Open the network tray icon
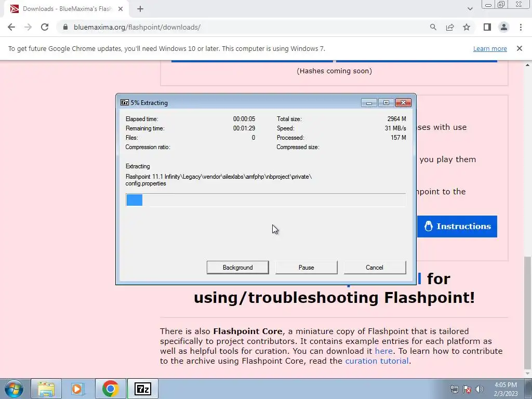The width and height of the screenshot is (532, 399). click(x=454, y=389)
